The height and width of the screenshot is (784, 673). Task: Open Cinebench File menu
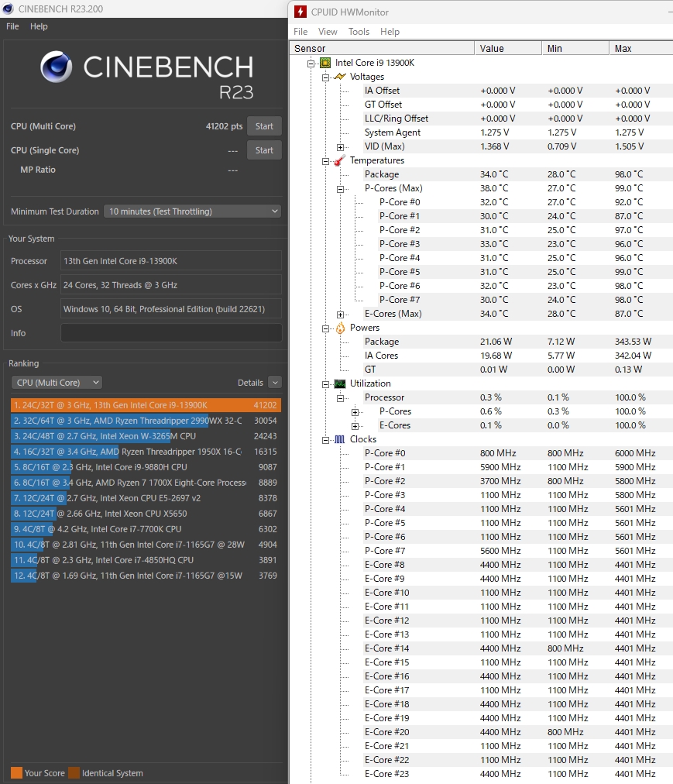click(12, 26)
